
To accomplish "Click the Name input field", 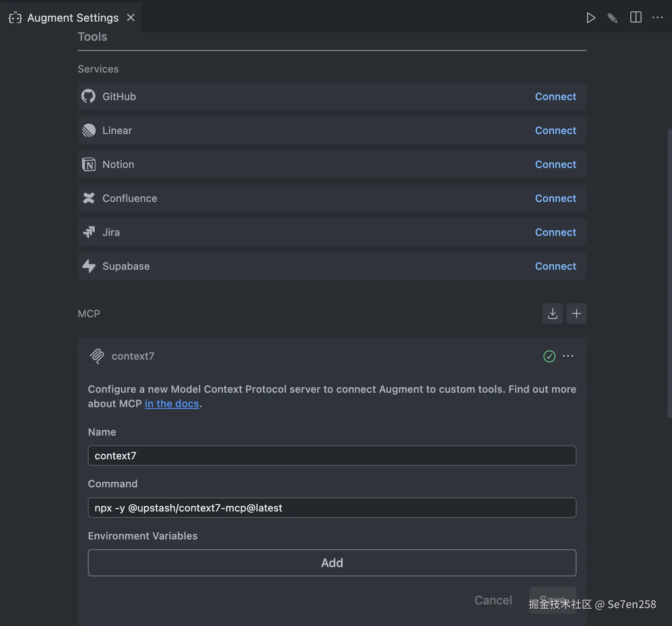I will 332,456.
